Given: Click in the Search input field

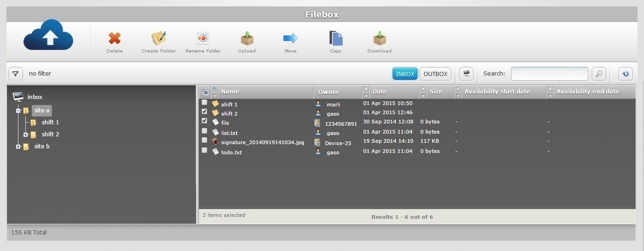Looking at the screenshot, I should click(x=550, y=74).
